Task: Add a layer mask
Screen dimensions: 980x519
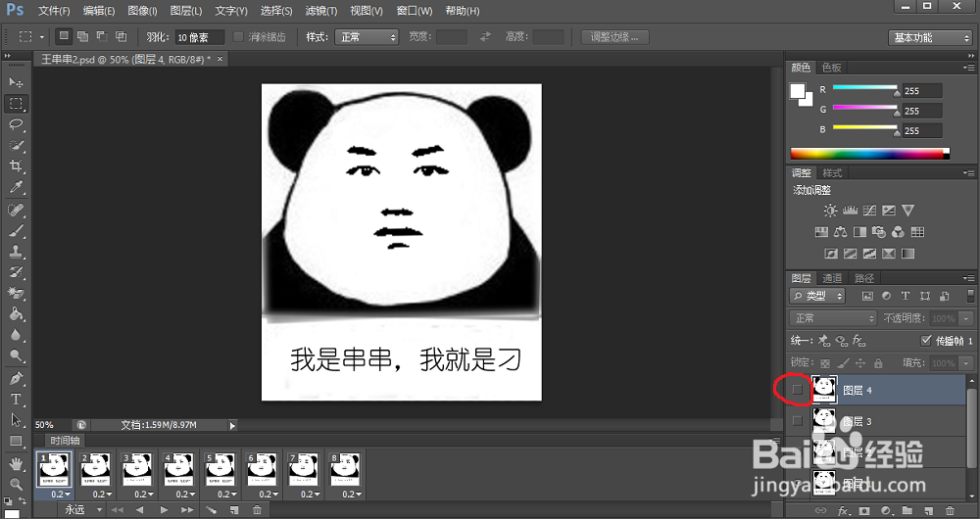Action: point(864,510)
